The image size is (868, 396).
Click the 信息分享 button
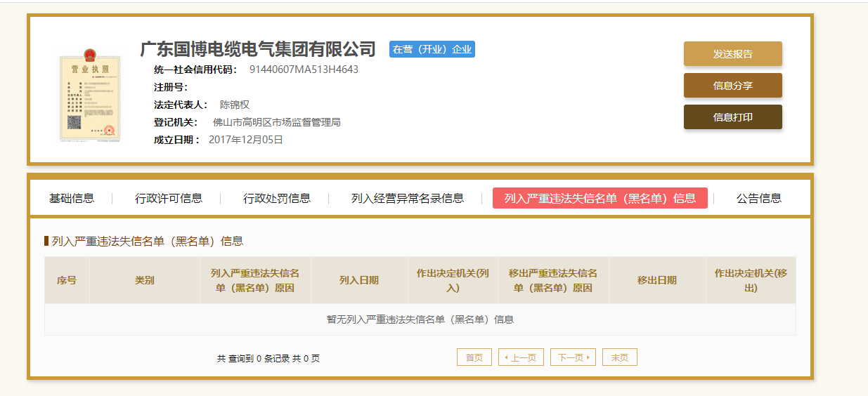click(x=732, y=86)
